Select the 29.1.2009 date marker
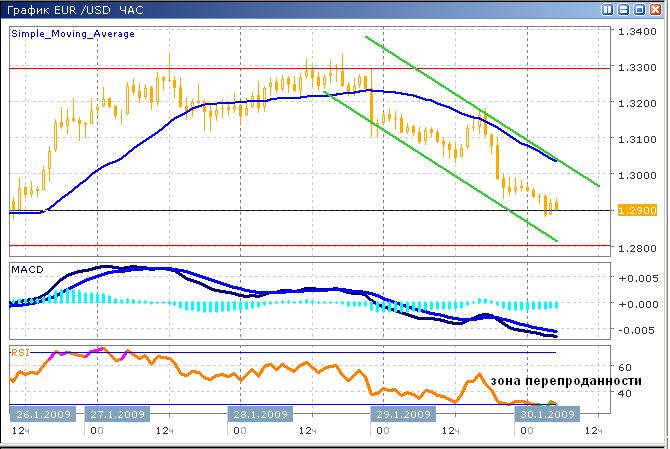This screenshot has height=449, width=670. point(404,414)
